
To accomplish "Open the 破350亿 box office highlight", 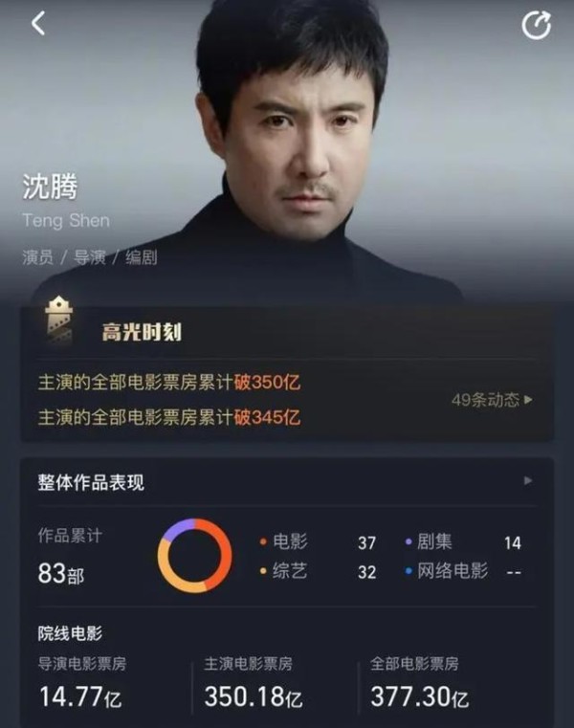I will point(169,383).
